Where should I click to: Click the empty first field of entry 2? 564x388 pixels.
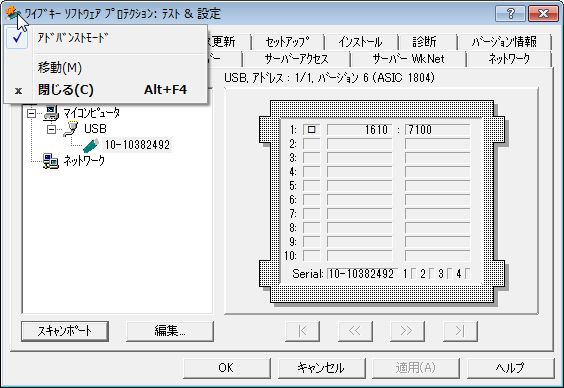pyautogui.click(x=311, y=144)
